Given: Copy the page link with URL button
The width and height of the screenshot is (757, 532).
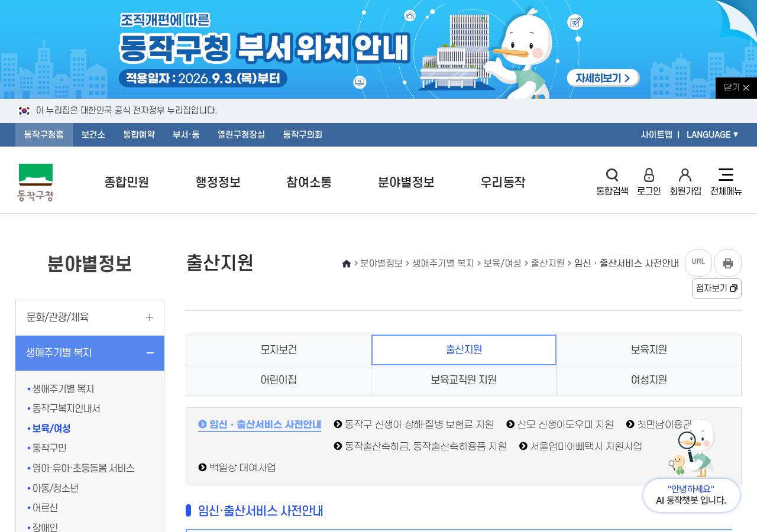Looking at the screenshot, I should click(698, 262).
